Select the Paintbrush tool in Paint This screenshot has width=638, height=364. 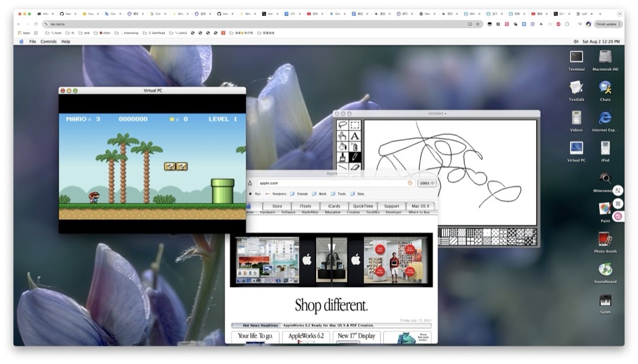pos(343,157)
